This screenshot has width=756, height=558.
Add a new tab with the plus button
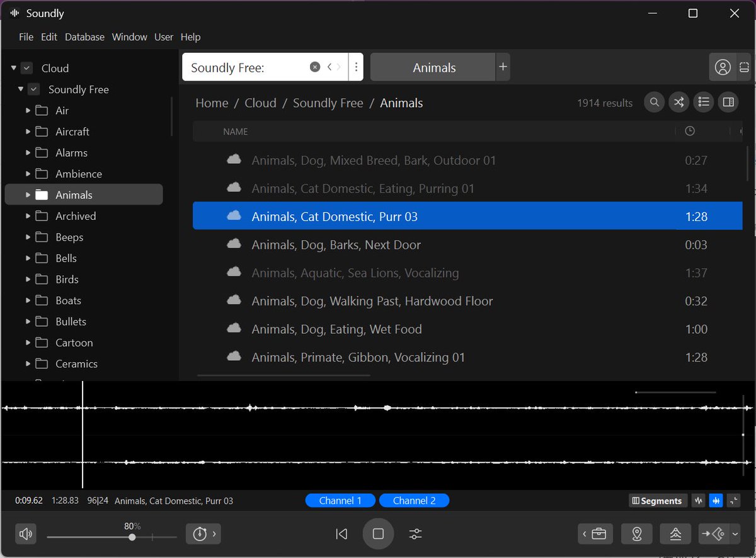pyautogui.click(x=503, y=67)
